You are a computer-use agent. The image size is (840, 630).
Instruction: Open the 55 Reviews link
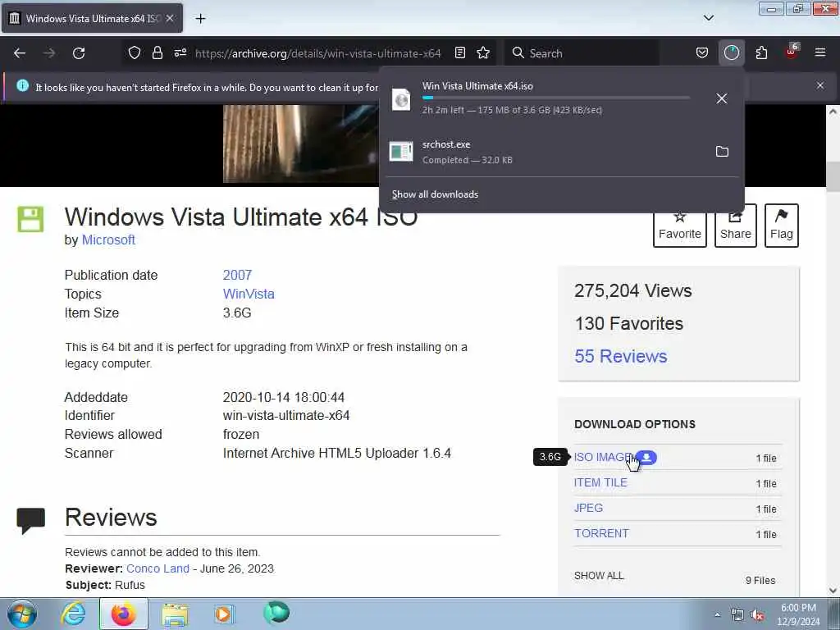point(620,356)
